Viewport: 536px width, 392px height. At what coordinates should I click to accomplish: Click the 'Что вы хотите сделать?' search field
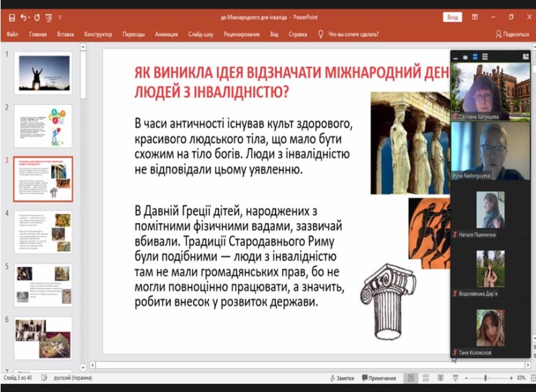[353, 34]
